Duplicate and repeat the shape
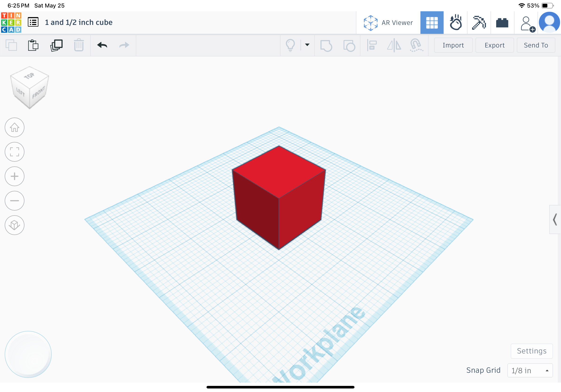This screenshot has height=392, width=561. click(56, 45)
